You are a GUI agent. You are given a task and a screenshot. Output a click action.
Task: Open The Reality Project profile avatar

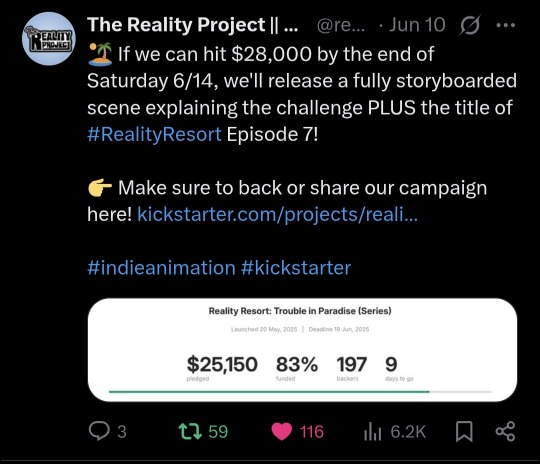coord(49,39)
